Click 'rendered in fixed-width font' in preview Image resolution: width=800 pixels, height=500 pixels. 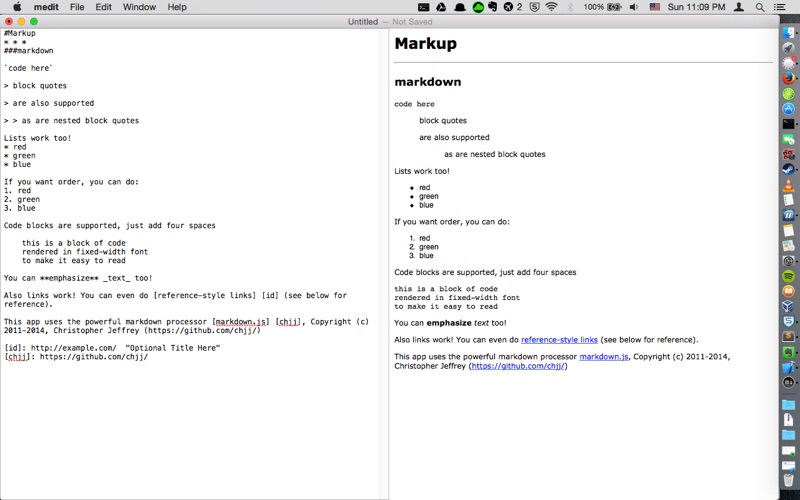point(457,297)
